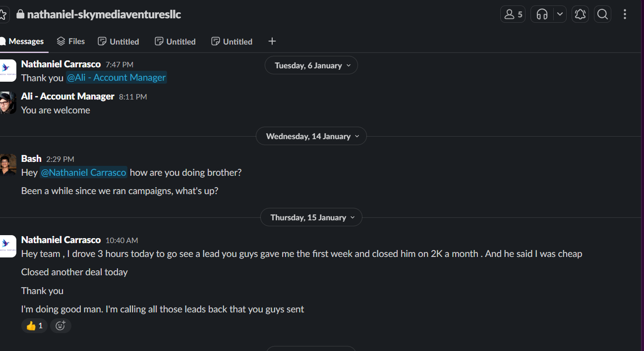The width and height of the screenshot is (644, 351).
Task: Start a huddle with headphones icon
Action: (542, 14)
